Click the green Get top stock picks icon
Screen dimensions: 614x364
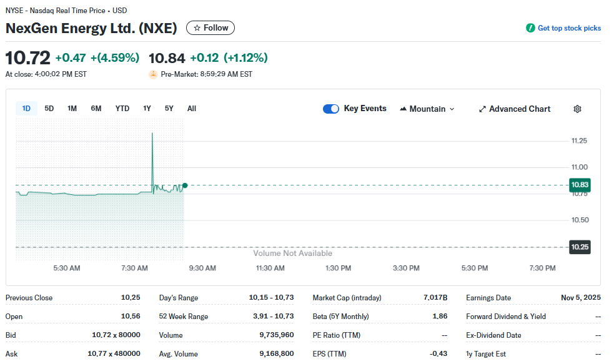[x=530, y=28]
